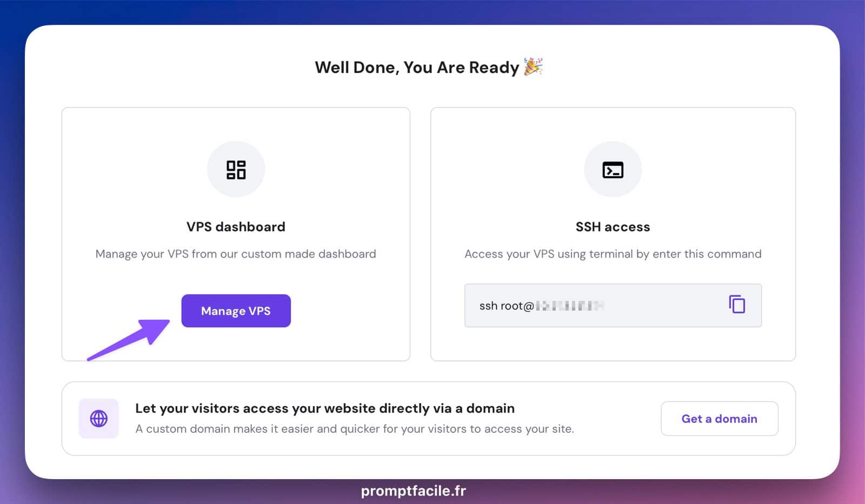Image resolution: width=865 pixels, height=504 pixels.
Task: Select the "VPS dashboard" title
Action: click(236, 227)
